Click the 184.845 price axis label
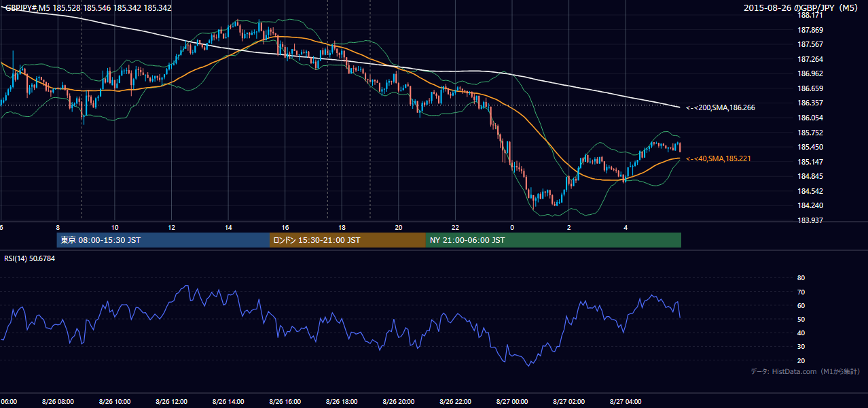Image resolution: width=868 pixels, height=408 pixels. point(810,176)
